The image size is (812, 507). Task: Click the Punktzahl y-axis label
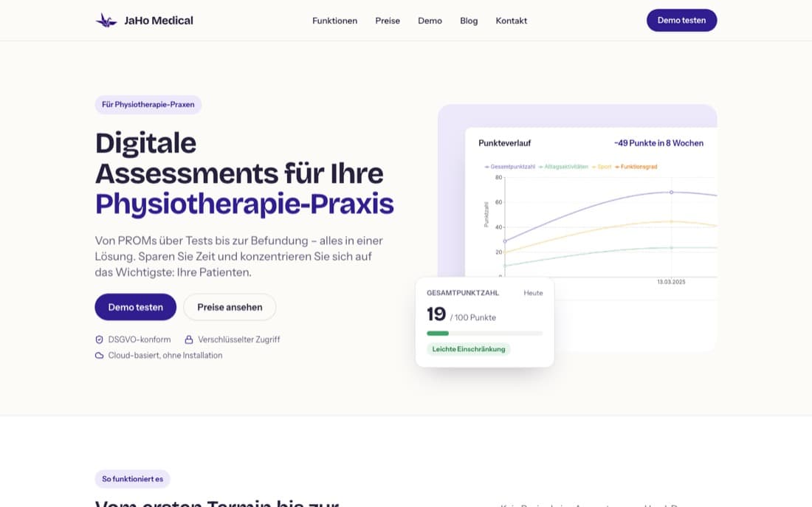[486, 215]
